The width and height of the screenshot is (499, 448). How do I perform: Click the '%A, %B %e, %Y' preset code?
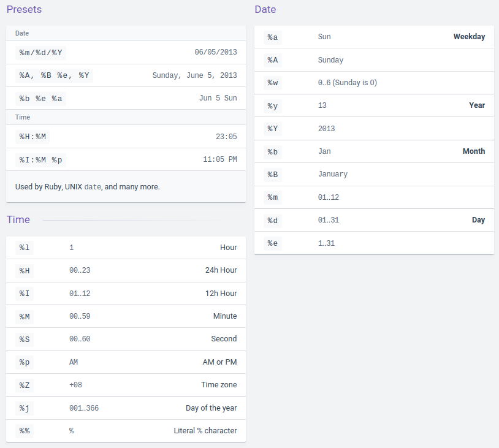(54, 75)
